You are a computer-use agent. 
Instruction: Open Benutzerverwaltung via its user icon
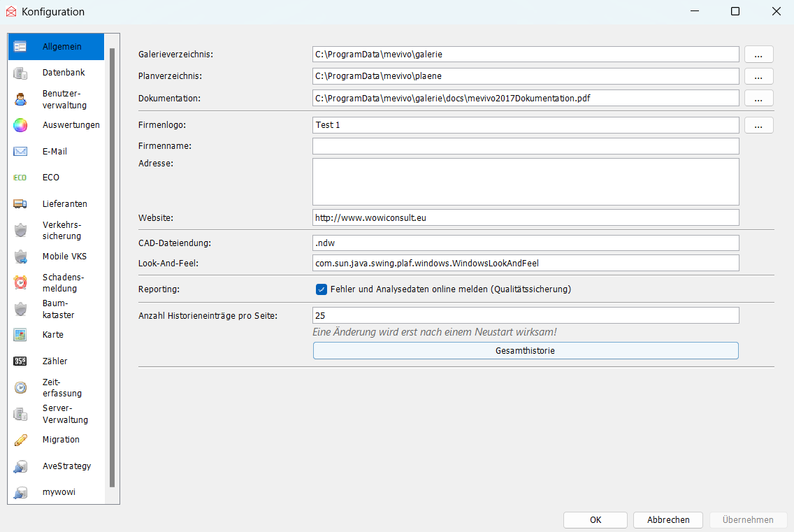pos(20,99)
